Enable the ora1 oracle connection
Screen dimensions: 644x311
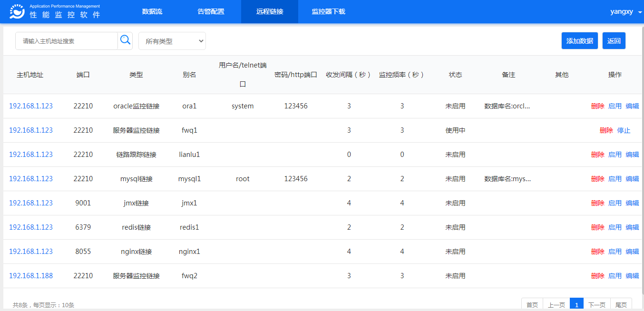pyautogui.click(x=615, y=106)
